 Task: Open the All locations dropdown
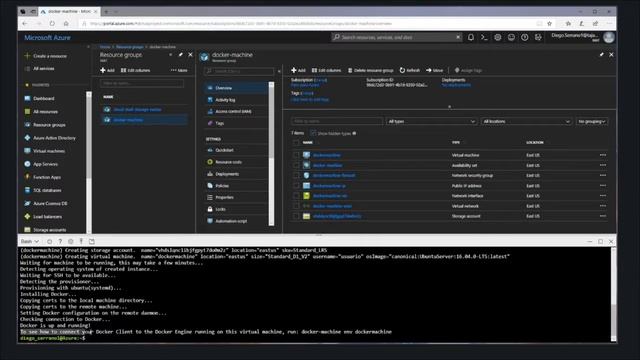tap(526, 121)
